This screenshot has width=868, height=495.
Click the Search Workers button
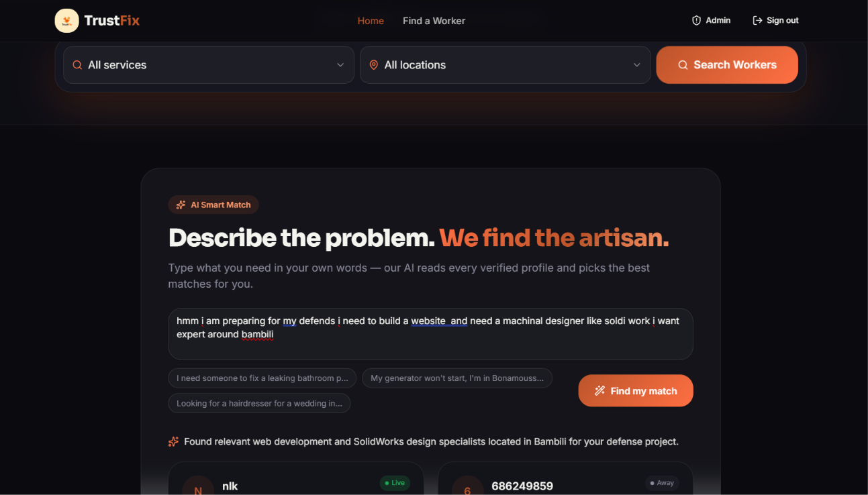tap(727, 65)
